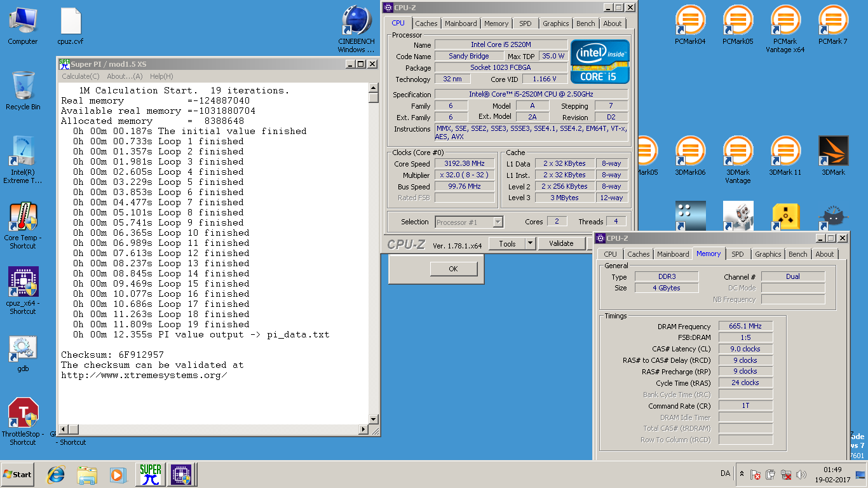Screen dimensions: 868x488
Task: Open the CINEBENCH Windows shortcut
Action: point(356,29)
